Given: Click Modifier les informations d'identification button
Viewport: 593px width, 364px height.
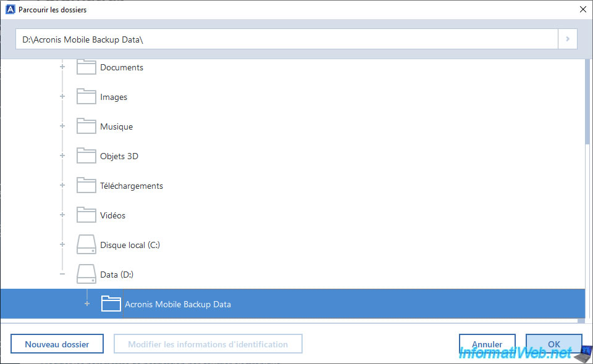Looking at the screenshot, I should click(208, 344).
